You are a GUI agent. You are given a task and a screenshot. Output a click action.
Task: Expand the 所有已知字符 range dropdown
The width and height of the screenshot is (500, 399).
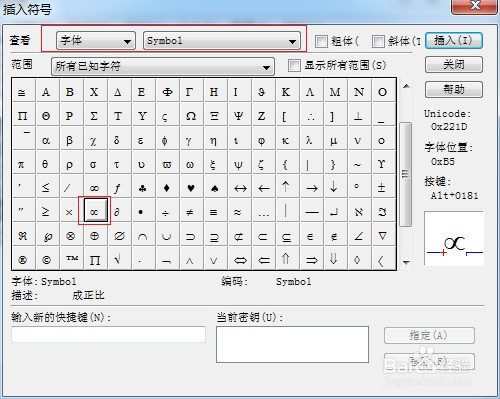tap(163, 66)
